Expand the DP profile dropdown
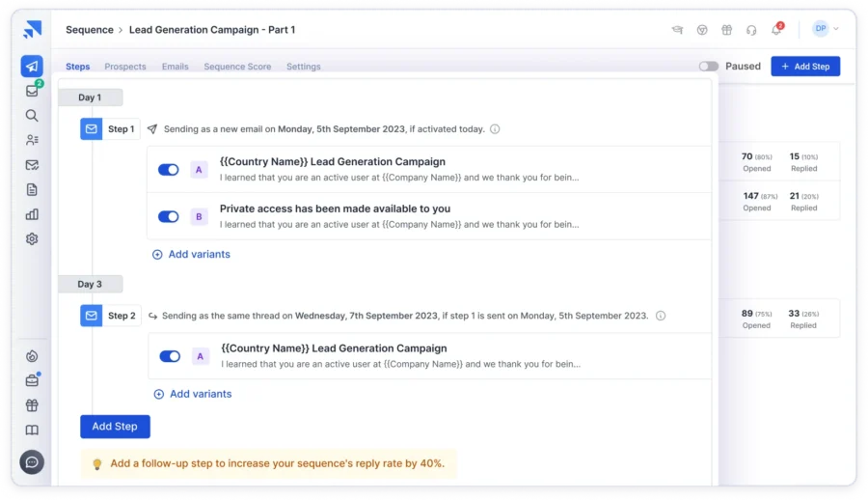 point(826,29)
